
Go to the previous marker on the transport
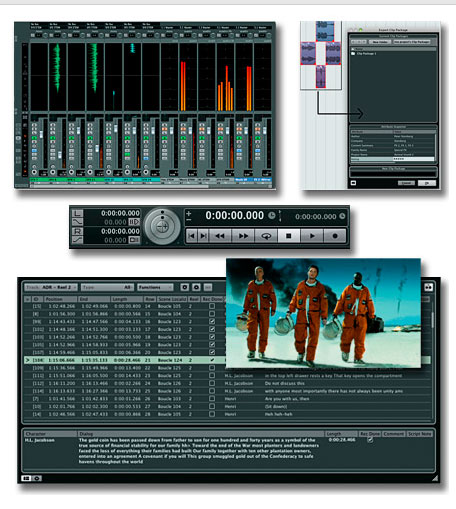tap(191, 236)
